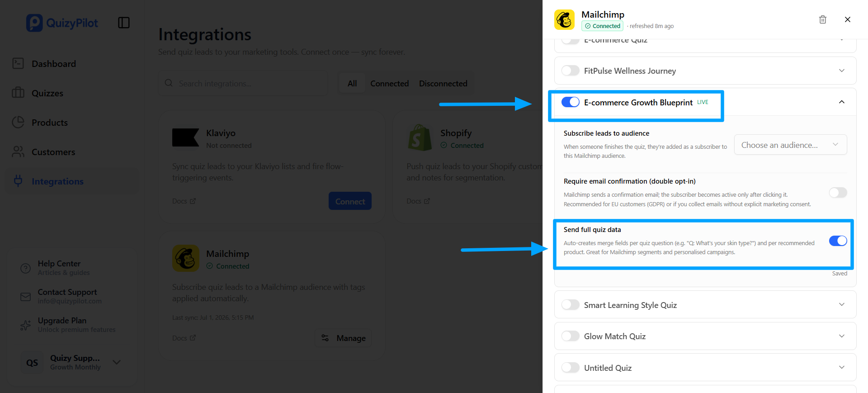Screen dimensions: 868x393
Task: Toggle the FitPulse Wellness Journey switch
Action: pyautogui.click(x=571, y=71)
